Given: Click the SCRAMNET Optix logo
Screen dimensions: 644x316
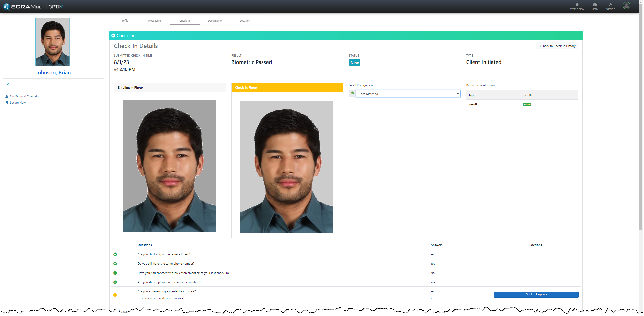Looking at the screenshot, I should click(33, 6).
